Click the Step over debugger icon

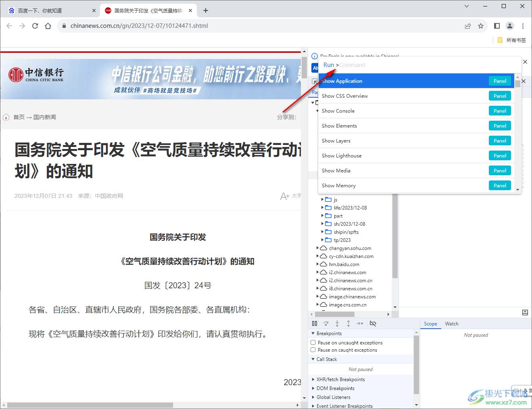[x=326, y=323]
